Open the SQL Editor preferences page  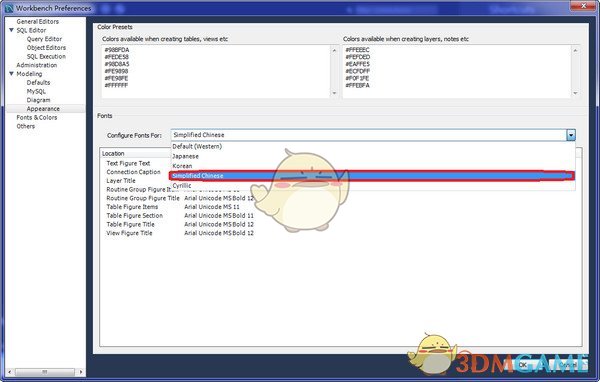pos(31,30)
